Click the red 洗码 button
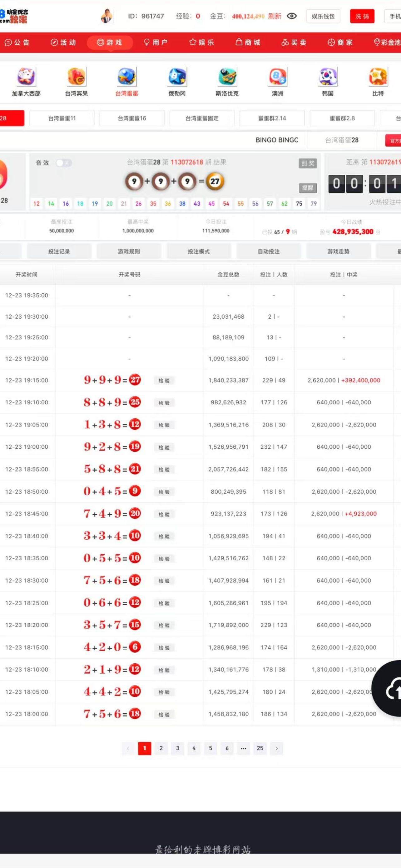 pyautogui.click(x=362, y=16)
